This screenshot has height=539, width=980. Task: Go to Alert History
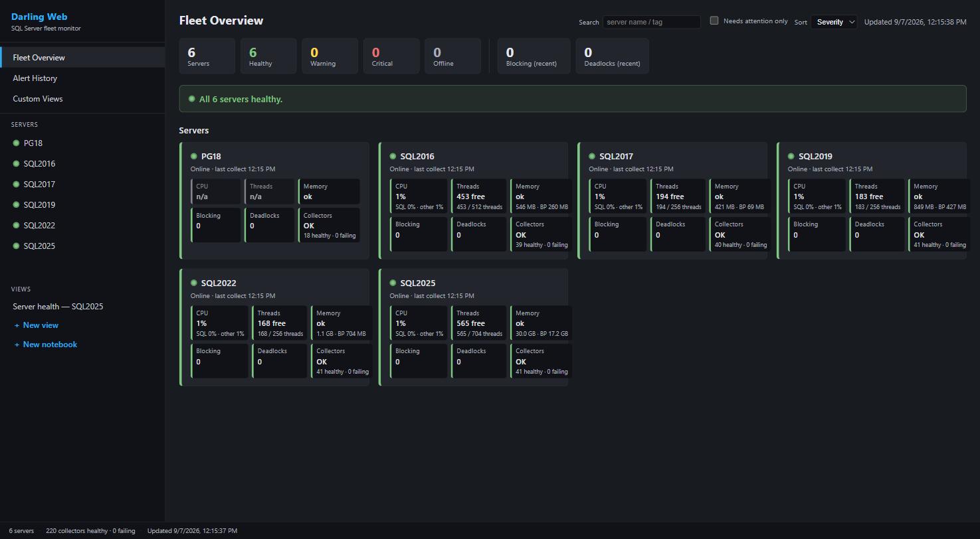point(82,78)
